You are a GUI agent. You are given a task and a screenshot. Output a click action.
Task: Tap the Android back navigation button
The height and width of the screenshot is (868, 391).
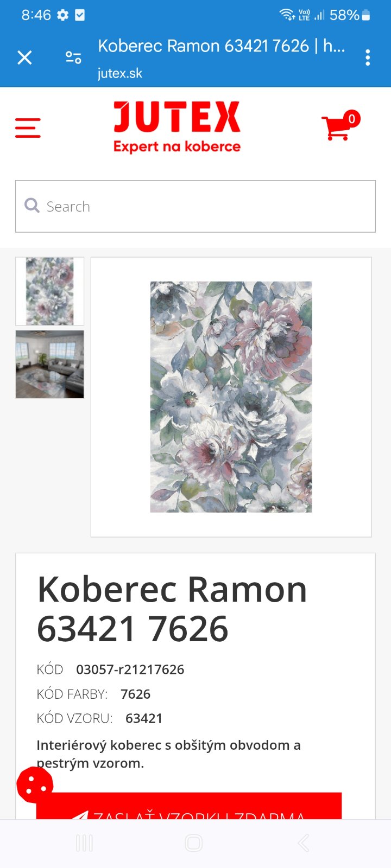click(x=304, y=843)
